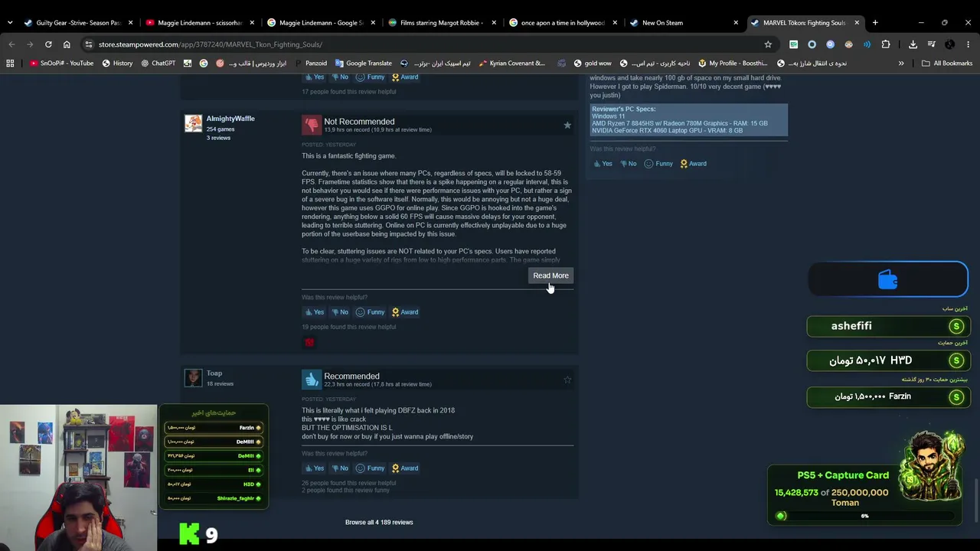Click the star icon on Toap's review
This screenshot has width=980, height=551.
pos(567,380)
